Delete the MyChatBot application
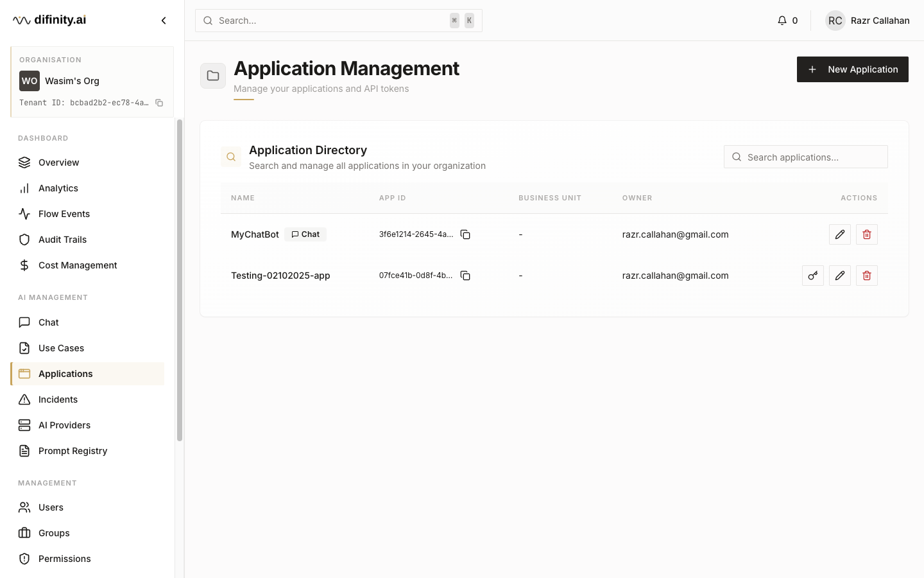The height and width of the screenshot is (578, 924). pyautogui.click(x=867, y=234)
